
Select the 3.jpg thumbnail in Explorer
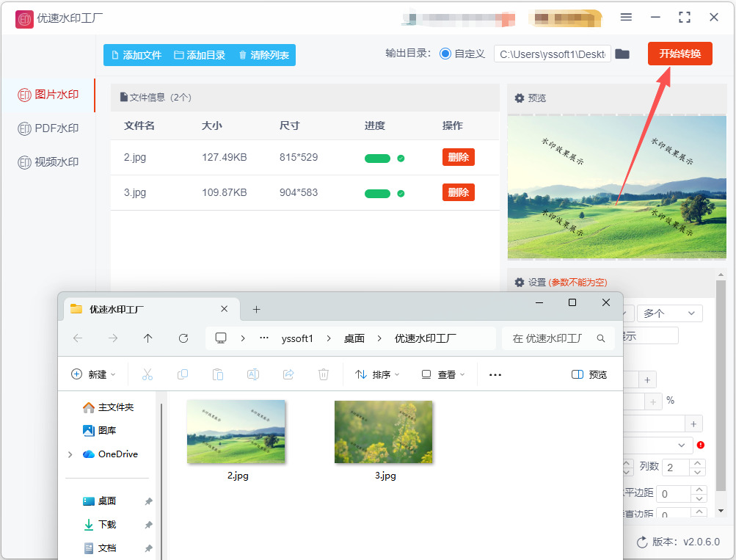click(x=383, y=432)
